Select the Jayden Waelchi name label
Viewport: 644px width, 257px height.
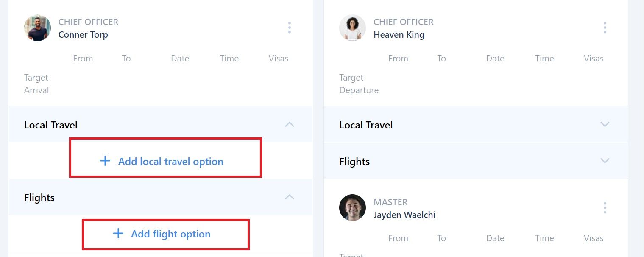404,215
